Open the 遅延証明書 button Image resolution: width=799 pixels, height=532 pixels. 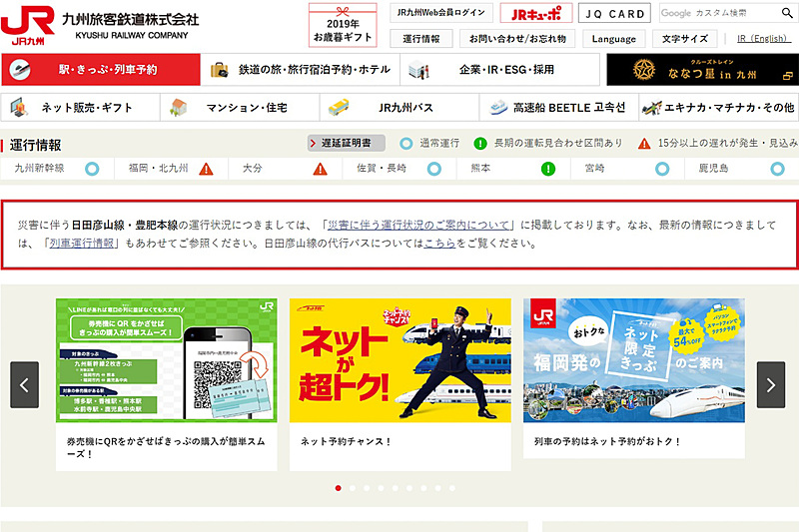pos(347,143)
